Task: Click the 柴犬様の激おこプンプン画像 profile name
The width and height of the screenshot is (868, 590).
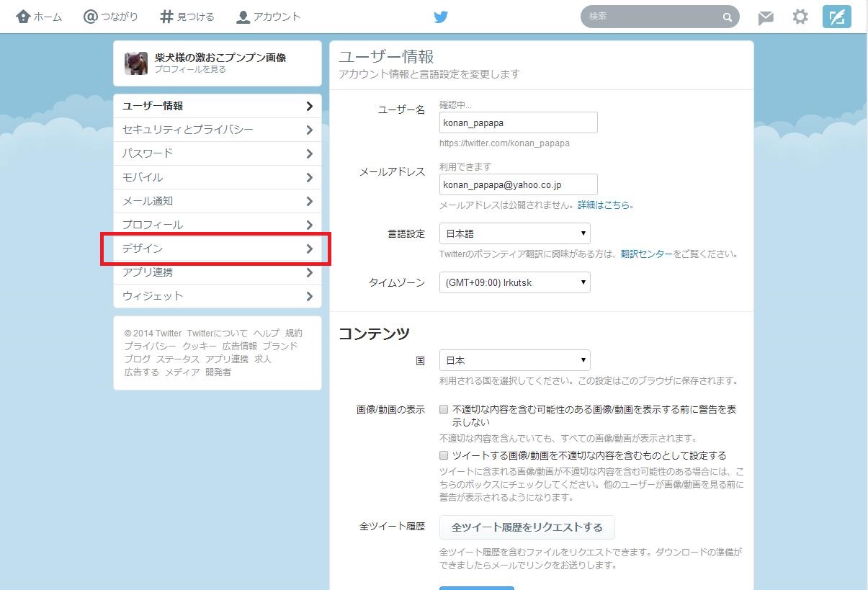Action: coord(220,57)
